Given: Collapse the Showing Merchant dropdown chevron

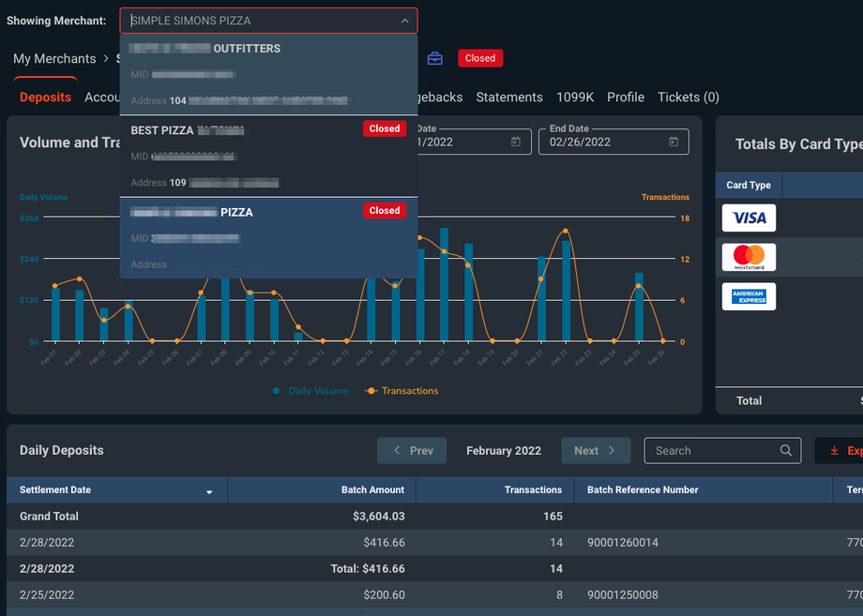Looking at the screenshot, I should coord(404,21).
